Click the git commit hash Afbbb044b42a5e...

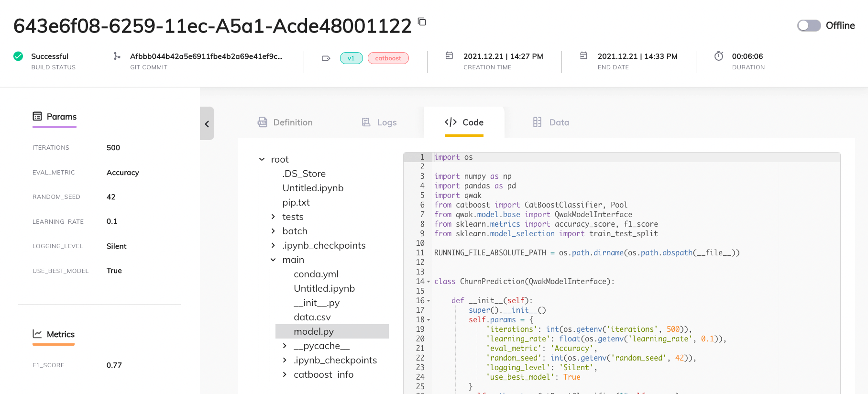(x=206, y=56)
